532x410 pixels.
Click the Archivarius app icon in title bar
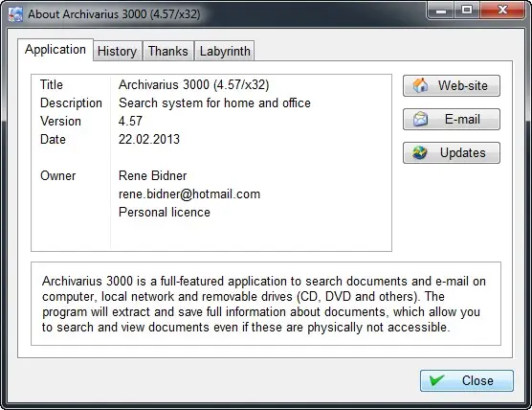pos(15,14)
